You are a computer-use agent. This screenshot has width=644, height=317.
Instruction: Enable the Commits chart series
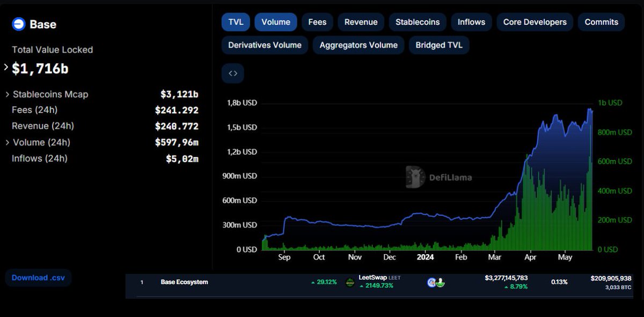tap(602, 22)
